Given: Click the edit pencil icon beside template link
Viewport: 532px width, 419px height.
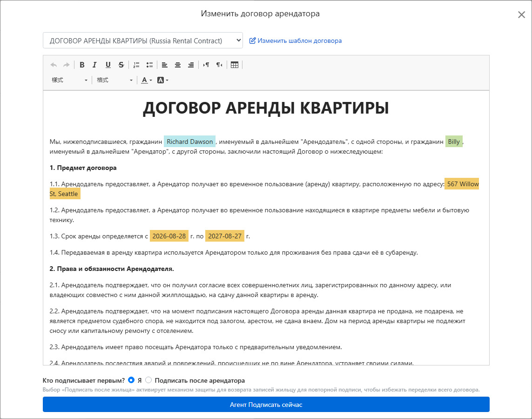Looking at the screenshot, I should [252, 41].
